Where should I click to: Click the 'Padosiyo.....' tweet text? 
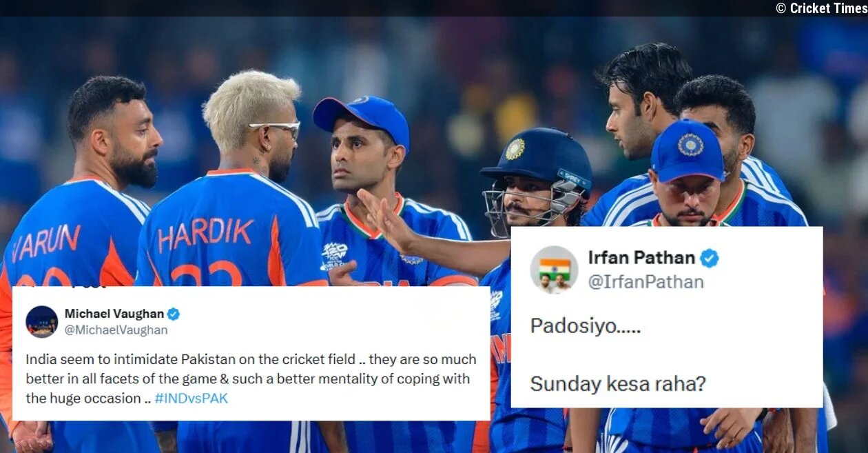tap(586, 326)
